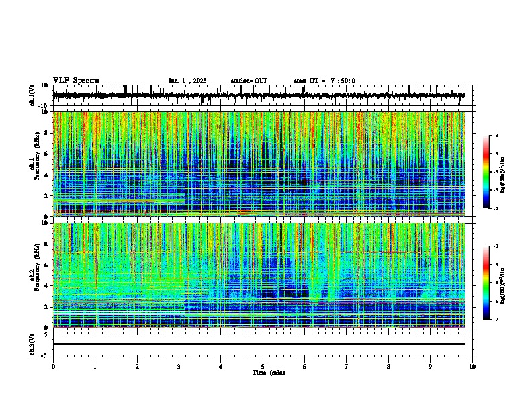This screenshot has height=411, width=532.
Task: Click the ch.3(V) flat black trace
Action: pos(259,344)
